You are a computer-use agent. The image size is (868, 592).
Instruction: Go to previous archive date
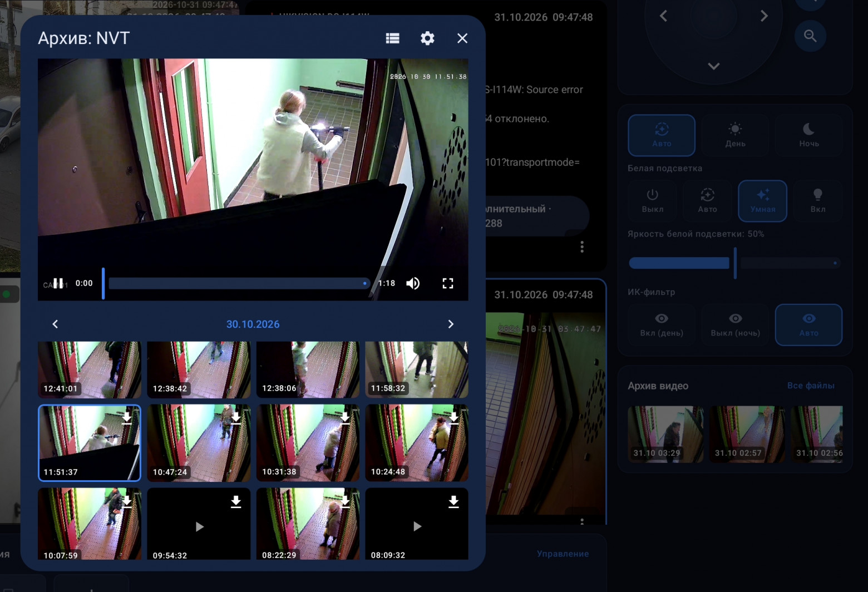tap(55, 324)
